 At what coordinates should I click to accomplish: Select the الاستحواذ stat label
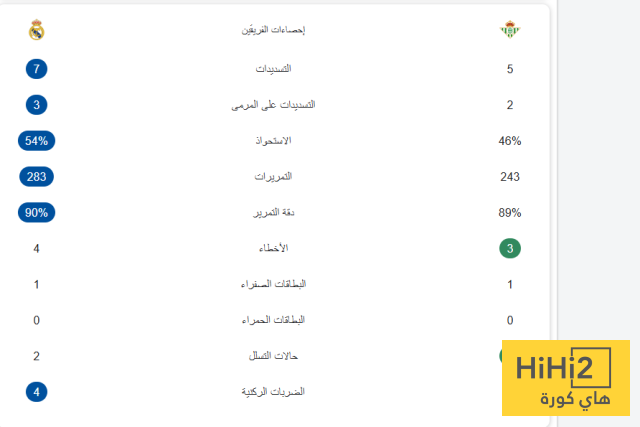pos(273,141)
